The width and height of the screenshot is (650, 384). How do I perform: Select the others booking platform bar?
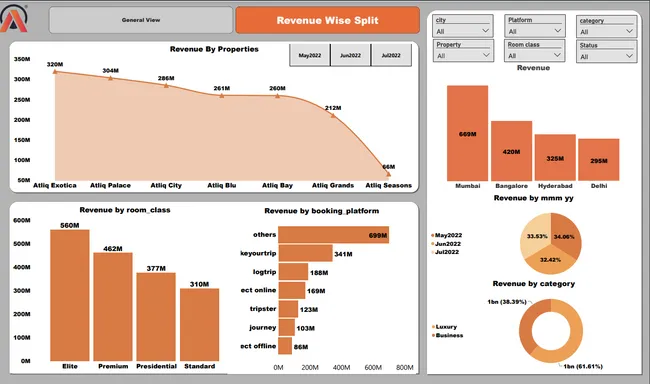(333, 235)
